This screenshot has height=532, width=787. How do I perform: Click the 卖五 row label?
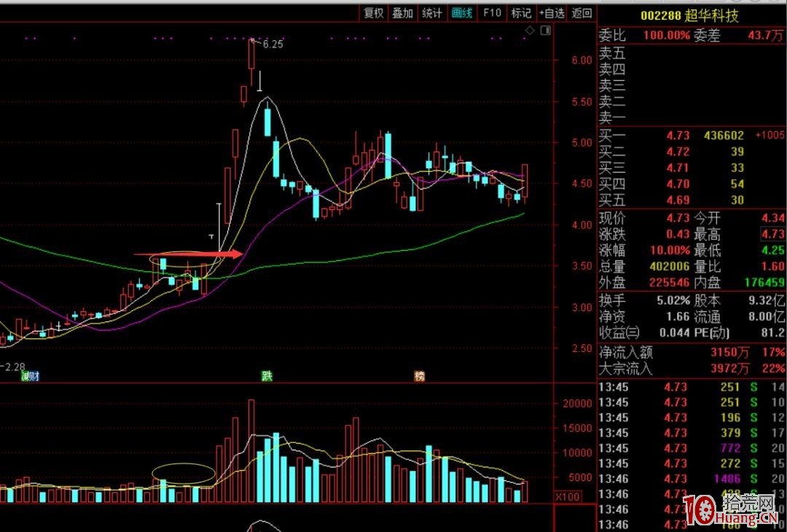(612, 53)
